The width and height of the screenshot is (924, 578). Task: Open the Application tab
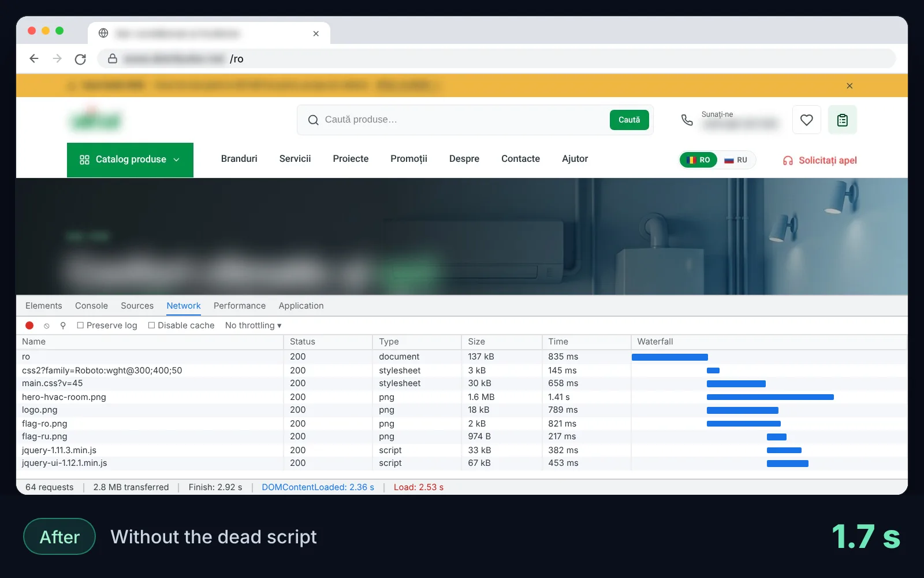(301, 306)
